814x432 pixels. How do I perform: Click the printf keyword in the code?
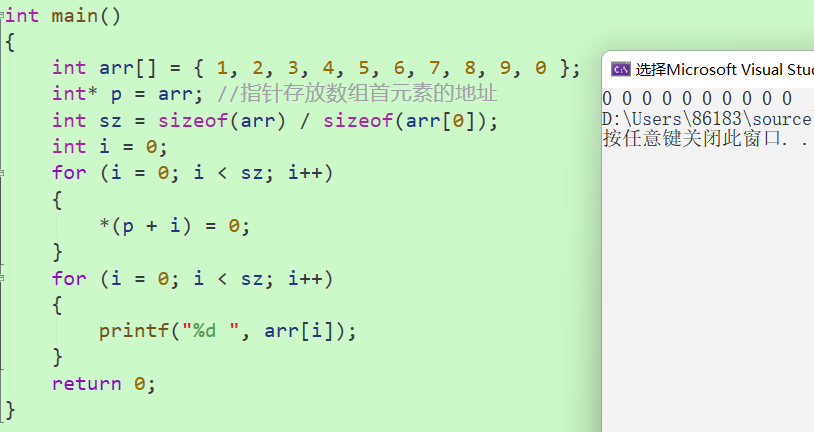pos(134,331)
